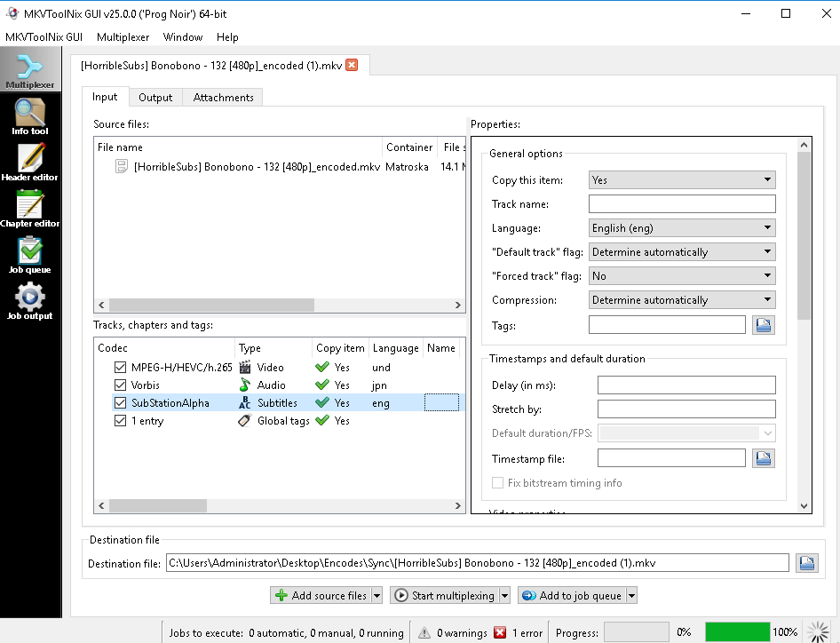The height and width of the screenshot is (643, 840).
Task: Click the Timestamp file browse icon
Action: coord(763,458)
